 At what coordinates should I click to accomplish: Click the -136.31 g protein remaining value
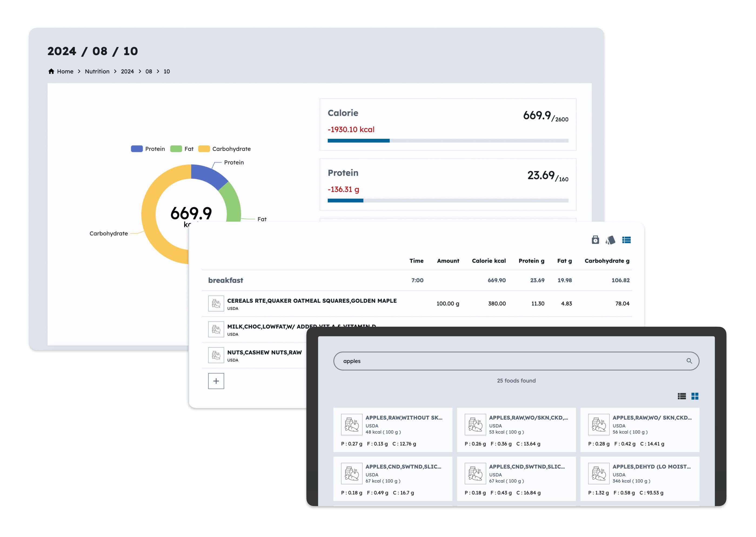(x=343, y=189)
